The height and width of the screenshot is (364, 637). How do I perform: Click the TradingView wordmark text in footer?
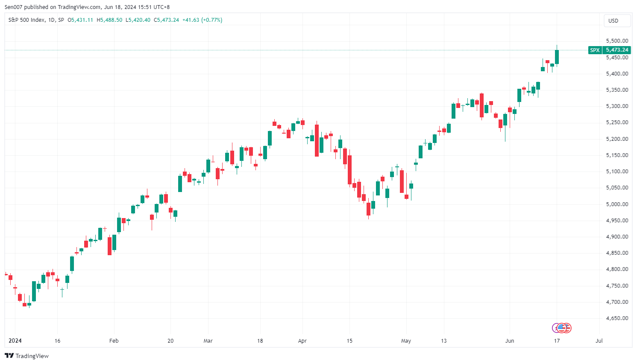click(x=32, y=356)
